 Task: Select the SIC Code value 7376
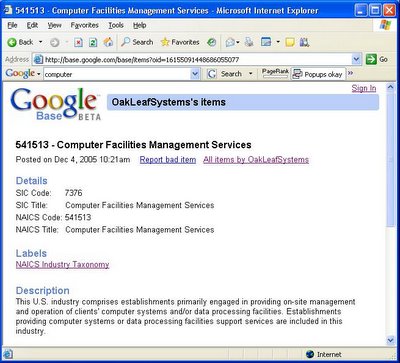(73, 193)
